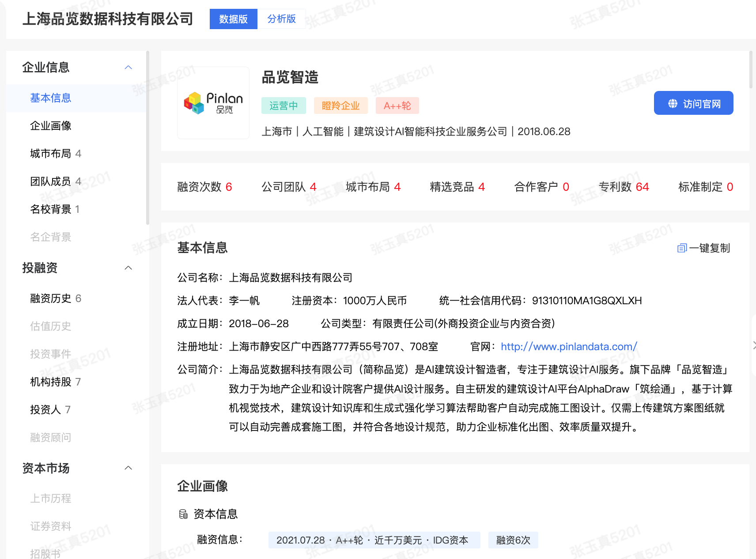
Task: Open the pinlandata.com website link
Action: coord(569,347)
